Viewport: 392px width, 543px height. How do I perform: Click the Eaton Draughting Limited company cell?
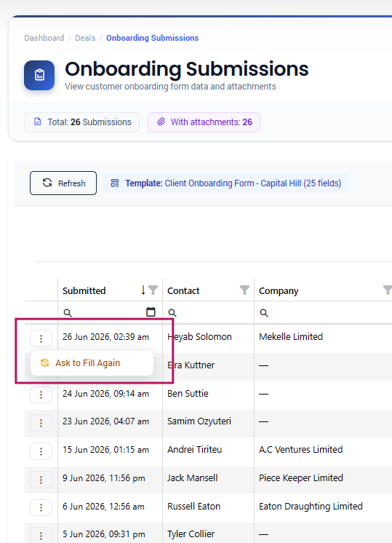click(x=323, y=507)
